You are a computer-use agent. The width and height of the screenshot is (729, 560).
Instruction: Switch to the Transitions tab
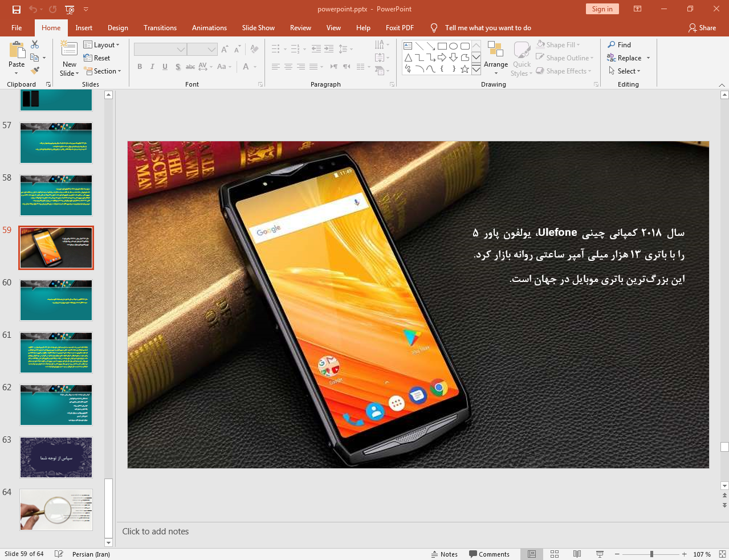click(160, 27)
